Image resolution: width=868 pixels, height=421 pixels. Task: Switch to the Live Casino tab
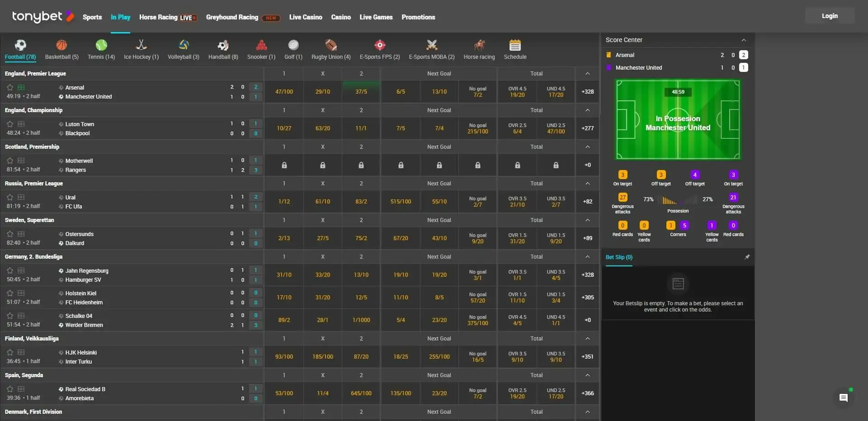(306, 17)
